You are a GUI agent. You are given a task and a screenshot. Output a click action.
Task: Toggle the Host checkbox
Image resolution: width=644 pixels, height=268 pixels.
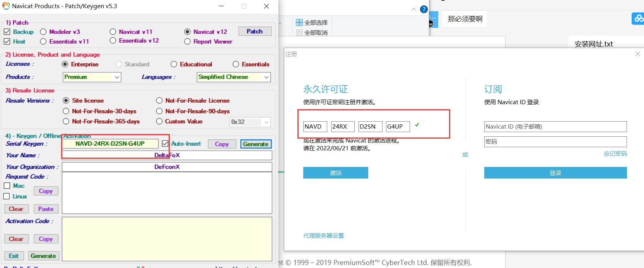[7, 41]
